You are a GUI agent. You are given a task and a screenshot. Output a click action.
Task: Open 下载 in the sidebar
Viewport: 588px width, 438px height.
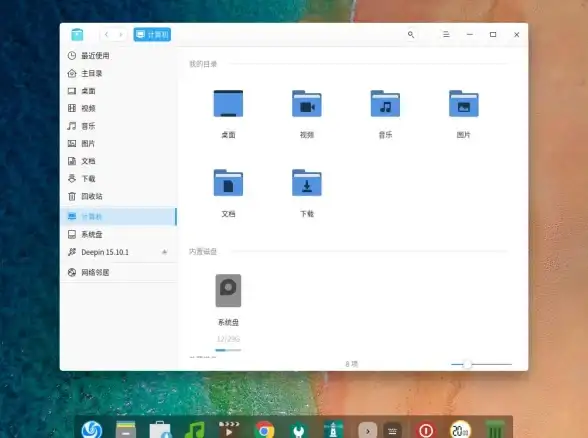click(x=118, y=179)
